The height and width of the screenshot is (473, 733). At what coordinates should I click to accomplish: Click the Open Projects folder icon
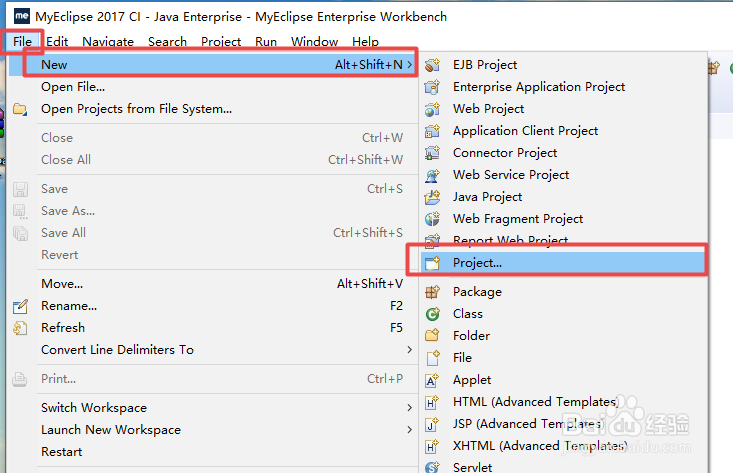coord(20,109)
